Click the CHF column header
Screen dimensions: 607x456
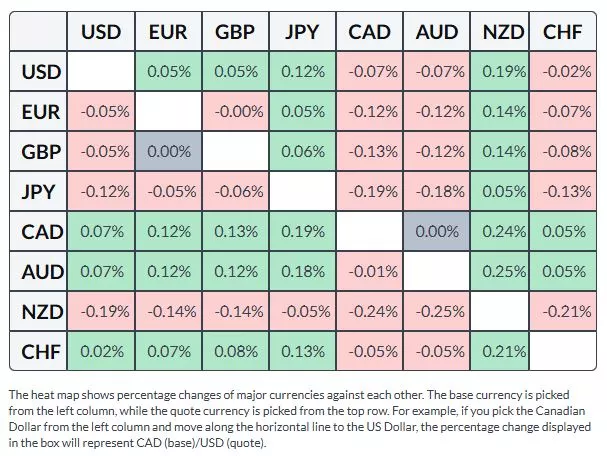[563, 32]
